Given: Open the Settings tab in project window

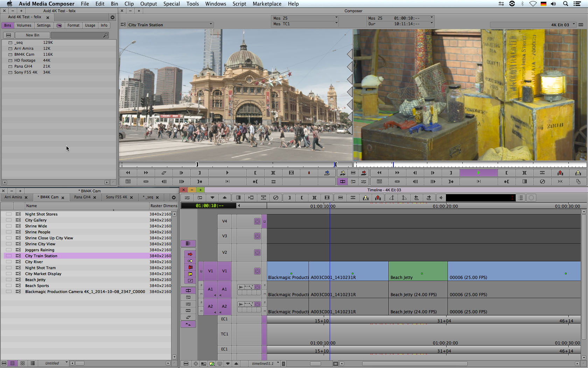Looking at the screenshot, I should click(44, 25).
